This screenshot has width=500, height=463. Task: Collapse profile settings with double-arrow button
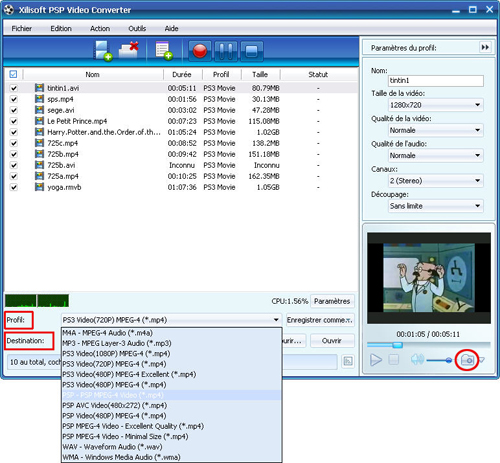click(x=485, y=47)
